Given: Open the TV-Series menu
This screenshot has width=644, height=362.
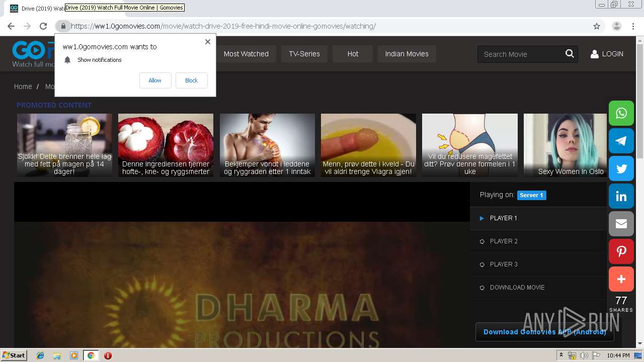Looking at the screenshot, I should 304,54.
